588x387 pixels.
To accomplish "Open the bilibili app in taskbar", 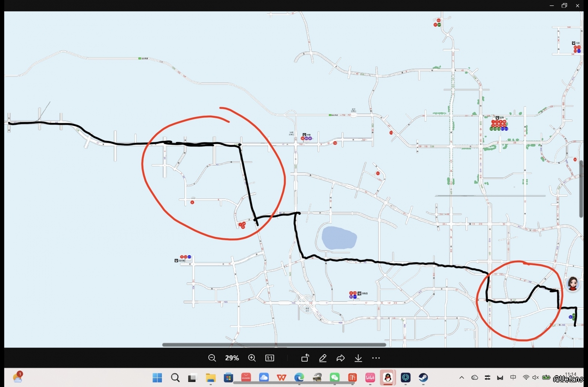I will point(370,378).
